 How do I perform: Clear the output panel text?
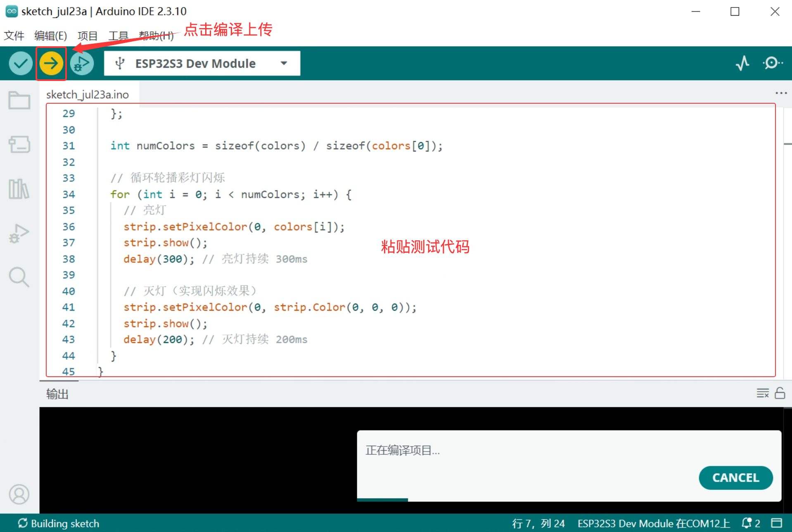pyautogui.click(x=763, y=393)
